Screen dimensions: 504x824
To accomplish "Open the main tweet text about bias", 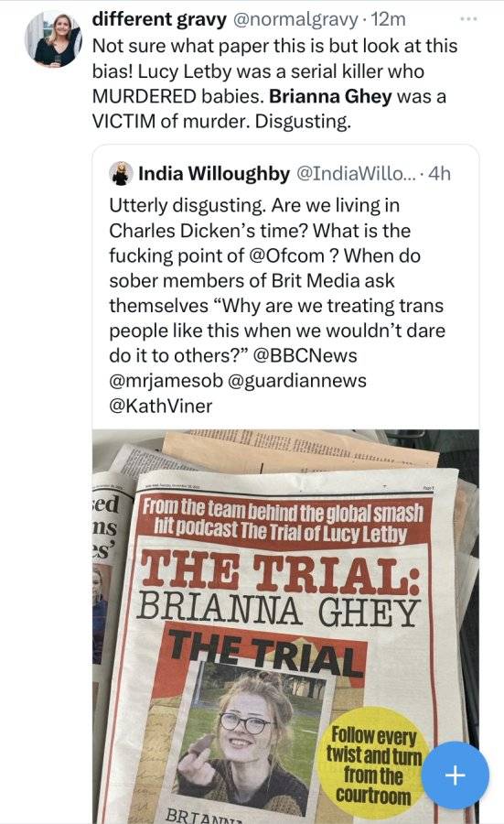I will [x=274, y=84].
